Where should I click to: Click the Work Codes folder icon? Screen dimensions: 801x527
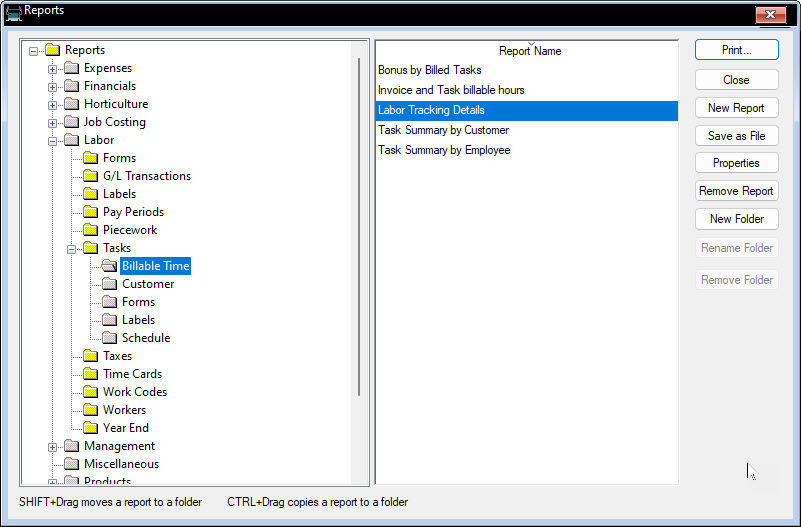pyautogui.click(x=90, y=392)
